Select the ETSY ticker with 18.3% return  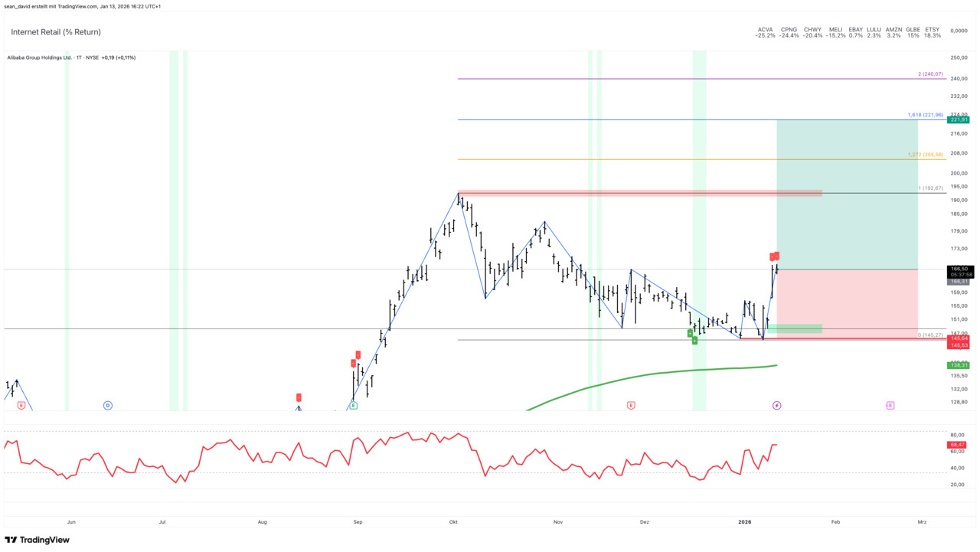[x=932, y=30]
